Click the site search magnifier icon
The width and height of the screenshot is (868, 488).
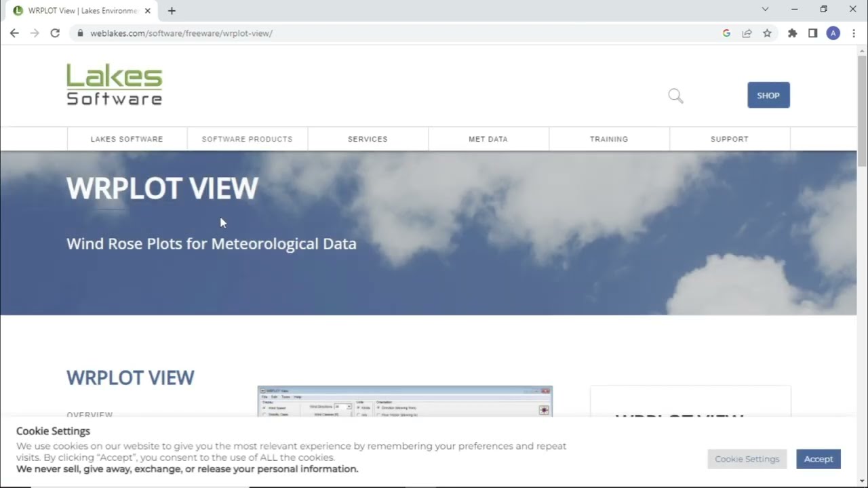click(675, 96)
